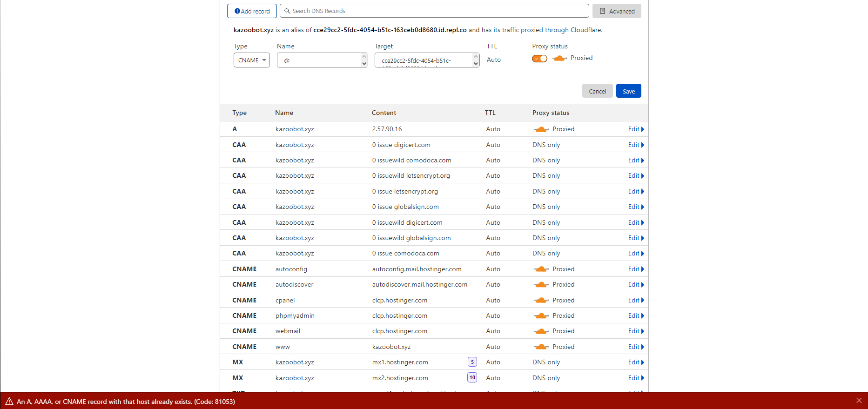Click the Content column header
This screenshot has width=868, height=409.
point(384,113)
